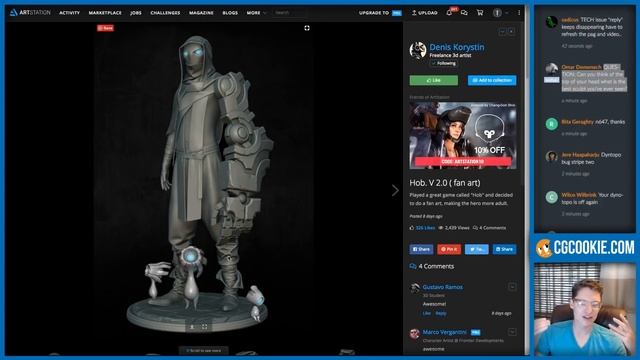Click the presenter webcam video
This screenshot has height=360, width=640.
point(585,309)
